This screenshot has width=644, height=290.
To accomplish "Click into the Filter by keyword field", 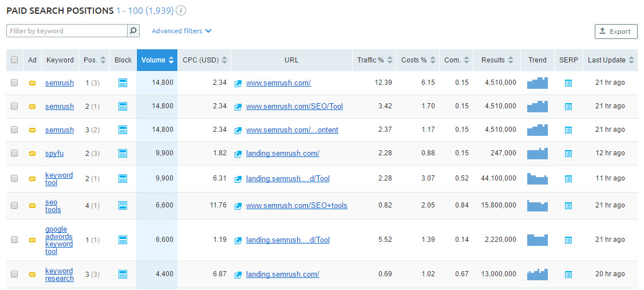I will [67, 31].
